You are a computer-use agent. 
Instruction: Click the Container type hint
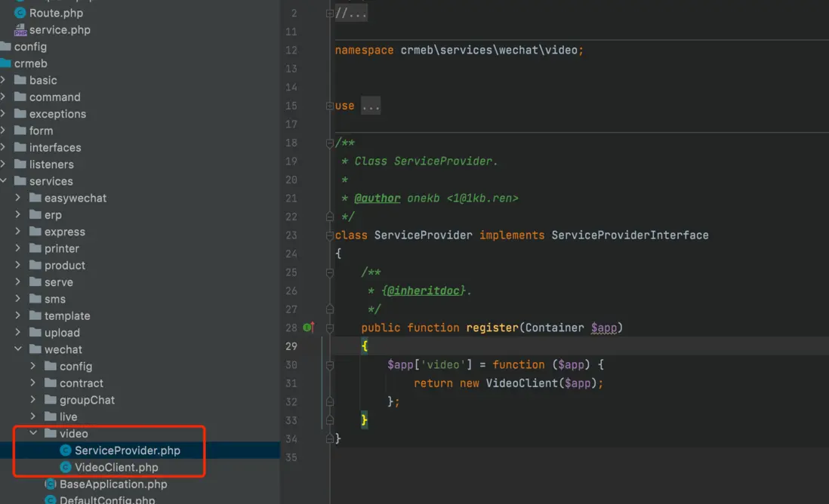coord(555,327)
